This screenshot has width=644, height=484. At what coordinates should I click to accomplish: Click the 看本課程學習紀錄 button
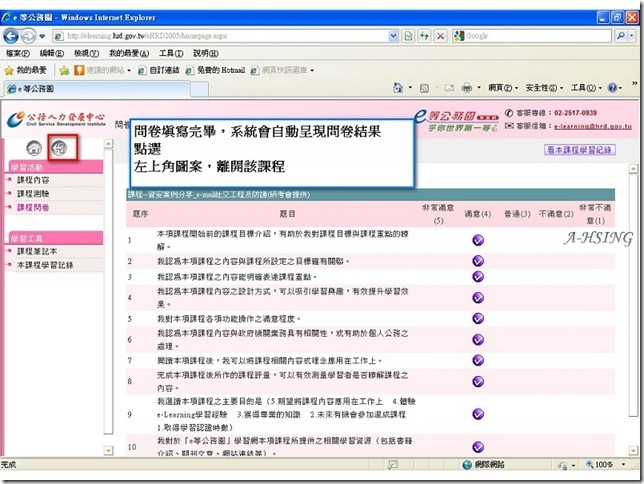point(580,150)
